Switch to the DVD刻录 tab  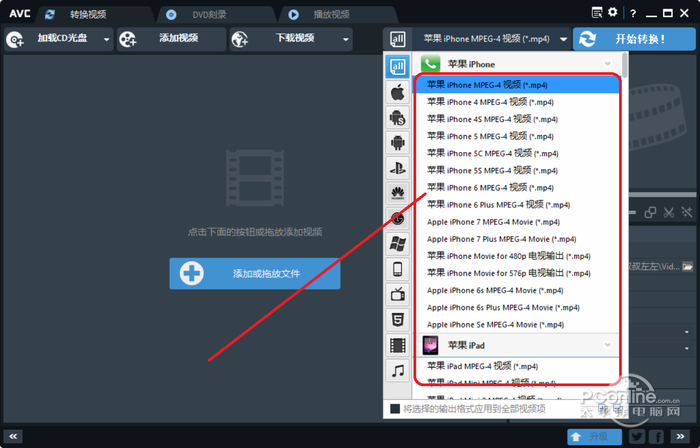tap(216, 14)
